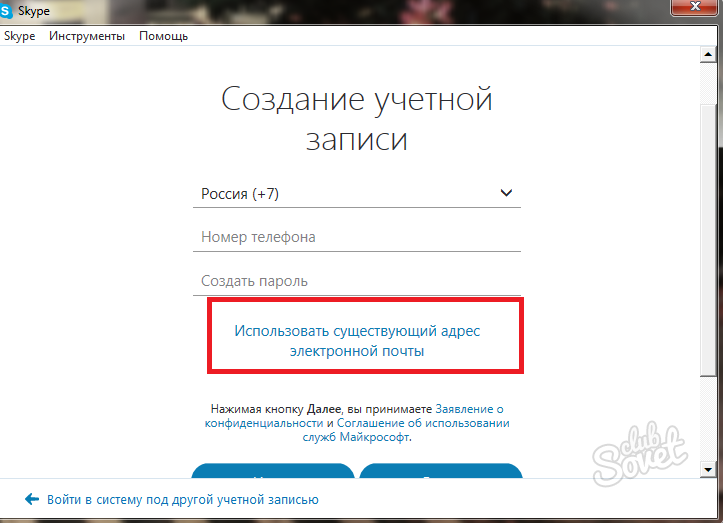Click into the Создать пароль field
Image resolution: width=723 pixels, height=523 pixels.
(356, 281)
